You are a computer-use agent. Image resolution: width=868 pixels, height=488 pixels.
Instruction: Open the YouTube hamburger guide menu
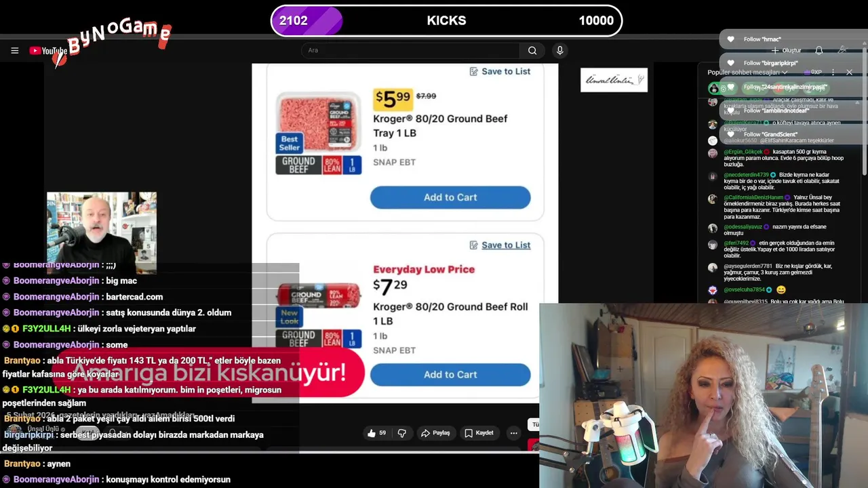(14, 50)
